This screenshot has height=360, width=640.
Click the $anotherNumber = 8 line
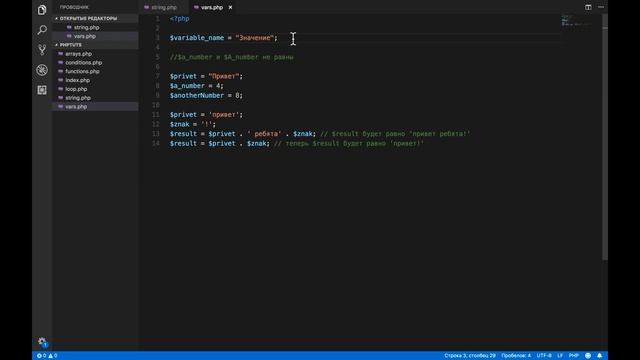click(x=206, y=96)
